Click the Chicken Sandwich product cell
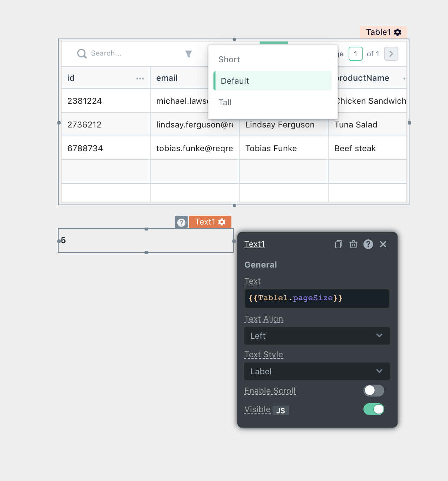Image resolution: width=448 pixels, height=481 pixels. point(372,101)
